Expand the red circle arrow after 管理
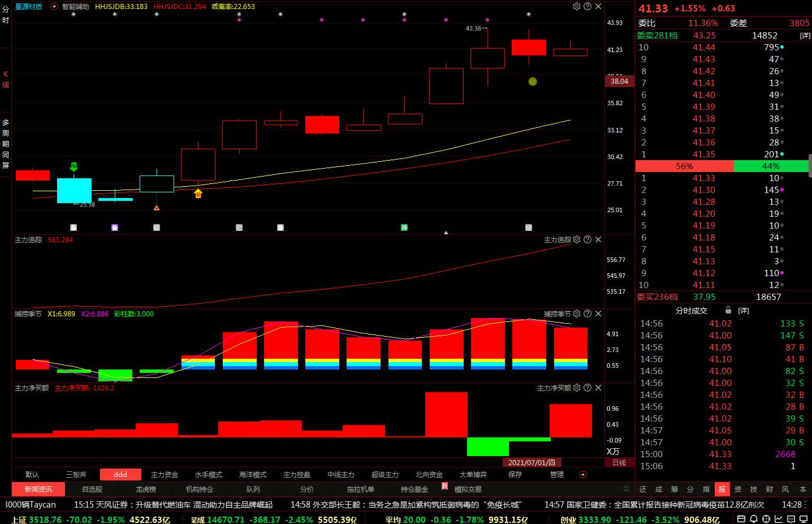Viewport: 812px width, 524px height. pyautogui.click(x=583, y=475)
